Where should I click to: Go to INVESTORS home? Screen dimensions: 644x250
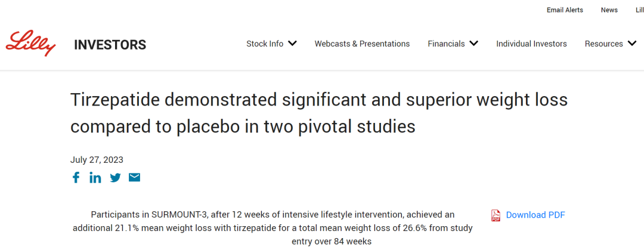(x=110, y=45)
